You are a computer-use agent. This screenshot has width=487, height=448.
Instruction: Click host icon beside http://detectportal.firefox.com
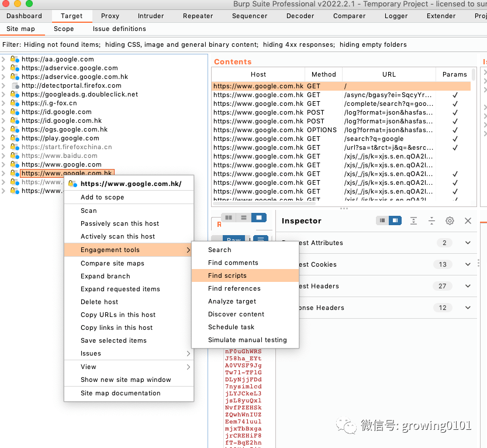click(15, 85)
